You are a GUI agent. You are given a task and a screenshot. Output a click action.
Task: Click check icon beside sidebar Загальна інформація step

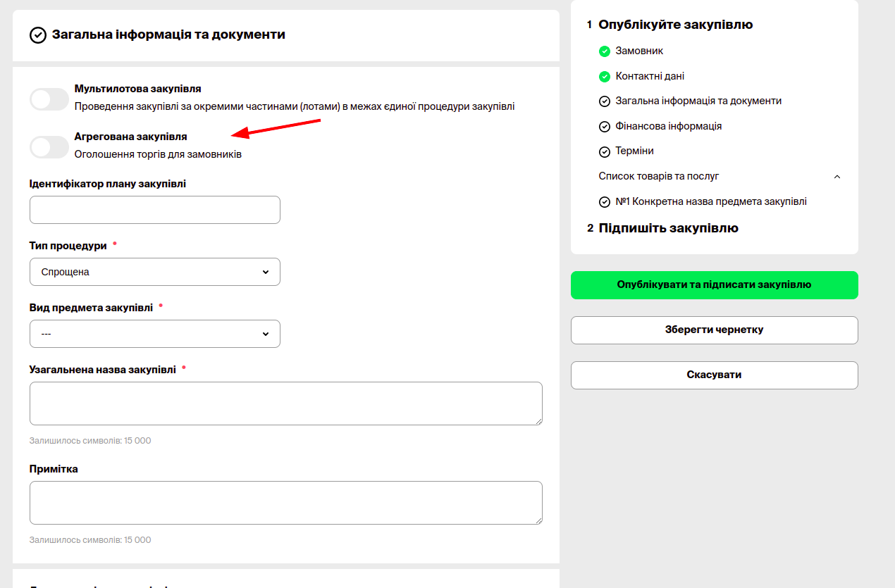point(604,101)
